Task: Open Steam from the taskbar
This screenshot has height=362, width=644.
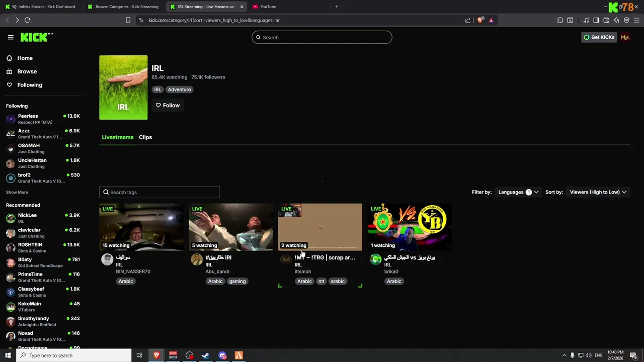Action: [206, 355]
